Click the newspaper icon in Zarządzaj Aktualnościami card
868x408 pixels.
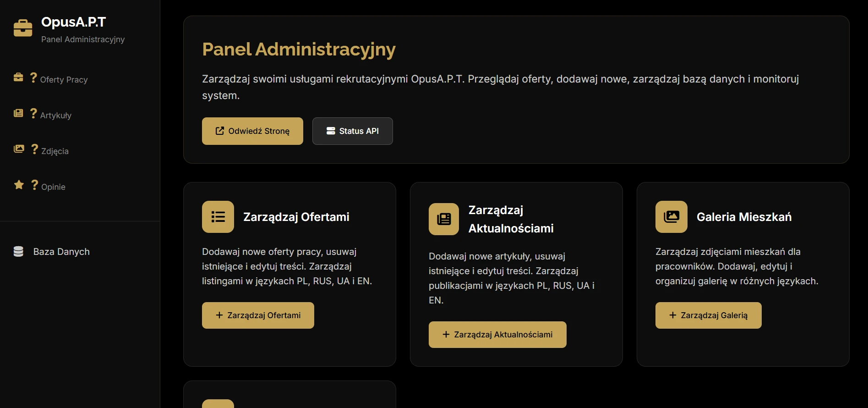[444, 219]
